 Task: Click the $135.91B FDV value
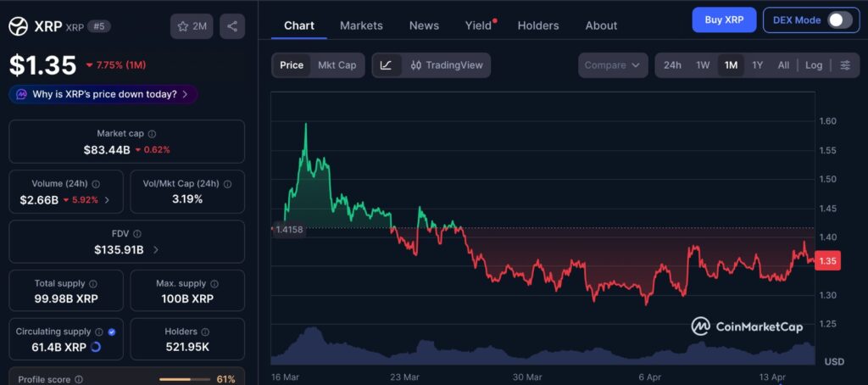coord(119,250)
